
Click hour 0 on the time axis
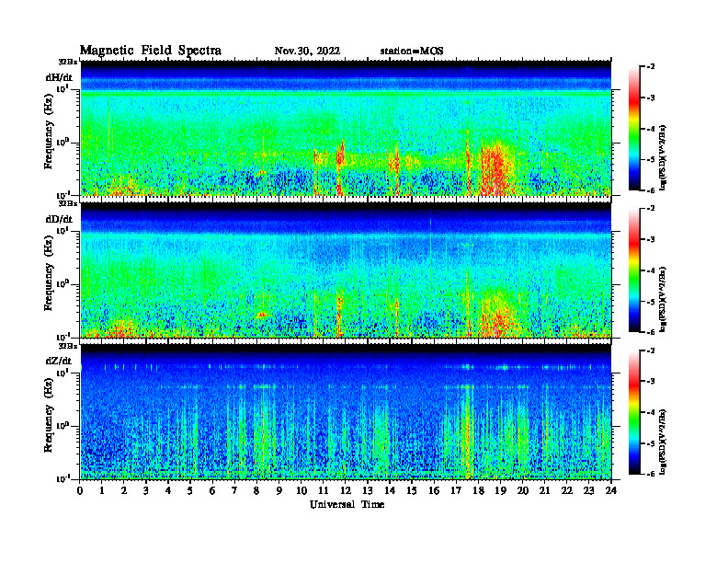coord(80,490)
